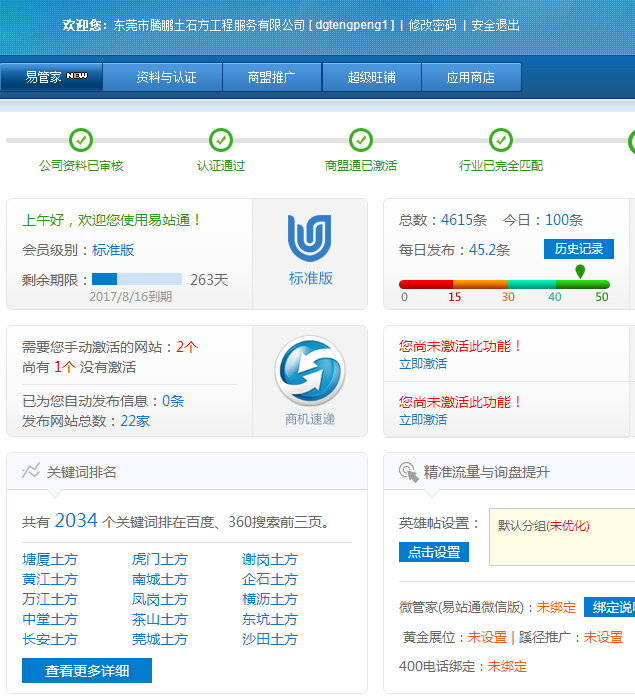Switch to the 资料与认证 tab
This screenshot has height=698, width=635.
click(166, 77)
